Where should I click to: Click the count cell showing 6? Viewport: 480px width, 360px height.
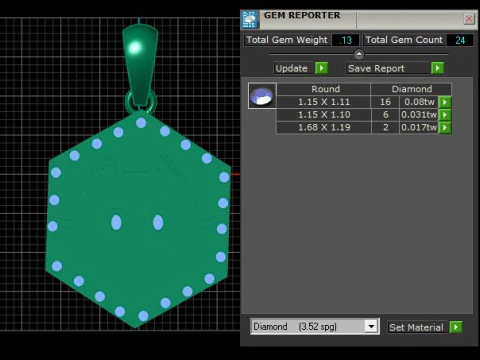(385, 115)
